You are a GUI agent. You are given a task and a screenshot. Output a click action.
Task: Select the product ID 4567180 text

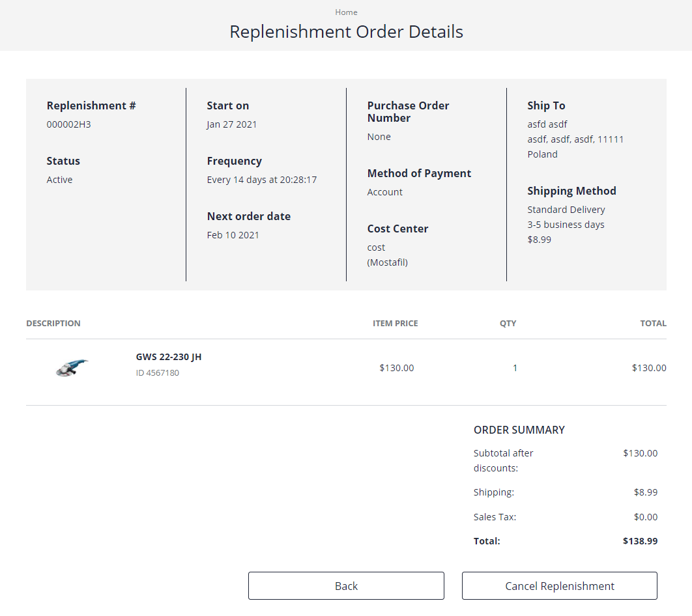click(158, 372)
